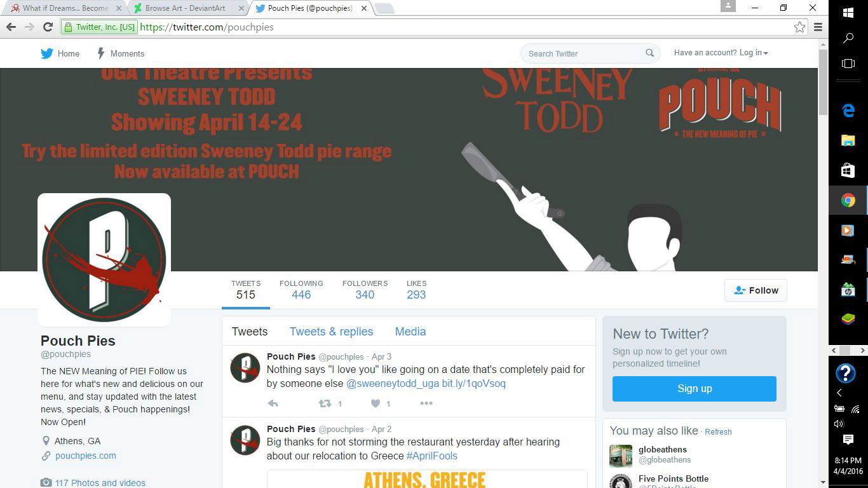
Task: Follow Pouch Pies
Action: point(756,290)
